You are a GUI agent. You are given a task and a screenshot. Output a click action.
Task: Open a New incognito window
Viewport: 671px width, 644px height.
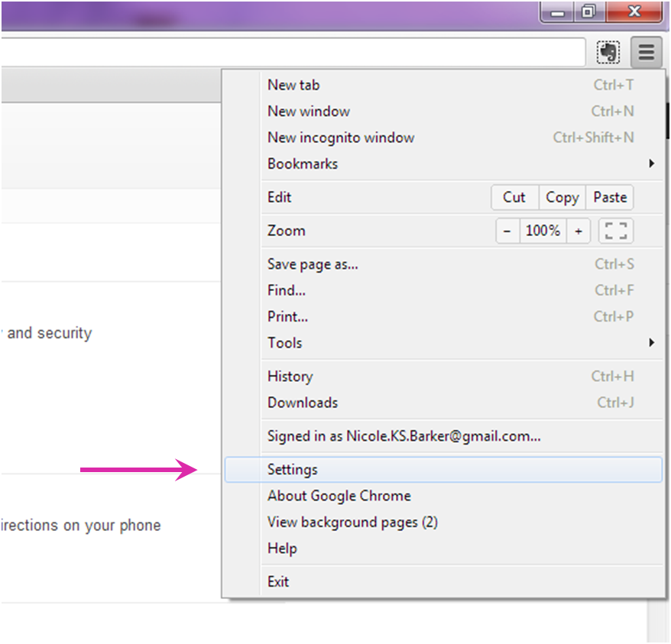point(341,138)
